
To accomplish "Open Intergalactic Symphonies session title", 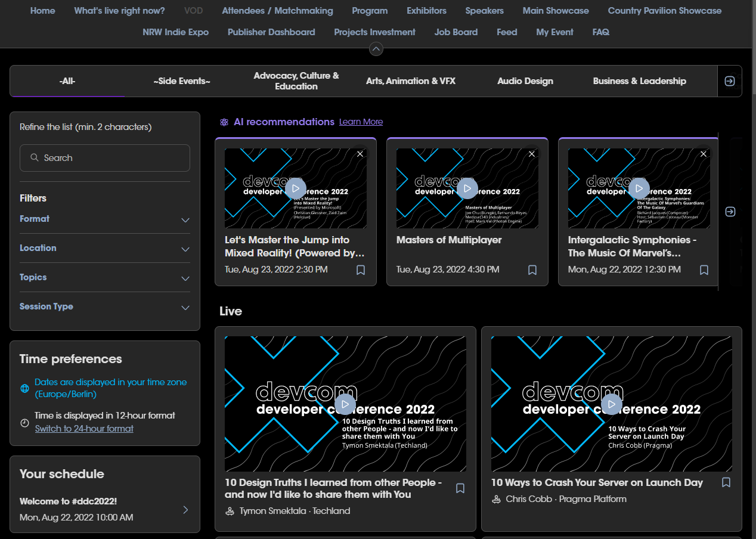I will (x=633, y=246).
